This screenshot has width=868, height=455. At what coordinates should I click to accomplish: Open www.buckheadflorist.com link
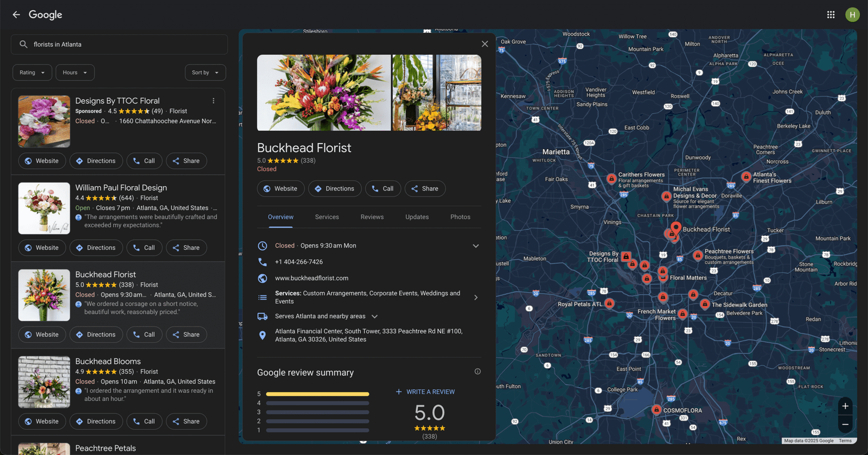click(311, 278)
